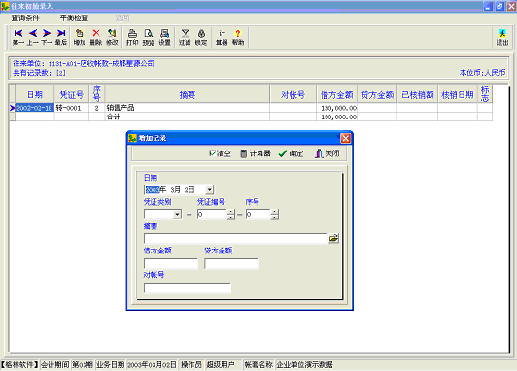Increase 凭证编号 with the up spinner
This screenshot has height=371, width=517.
pos(231,212)
